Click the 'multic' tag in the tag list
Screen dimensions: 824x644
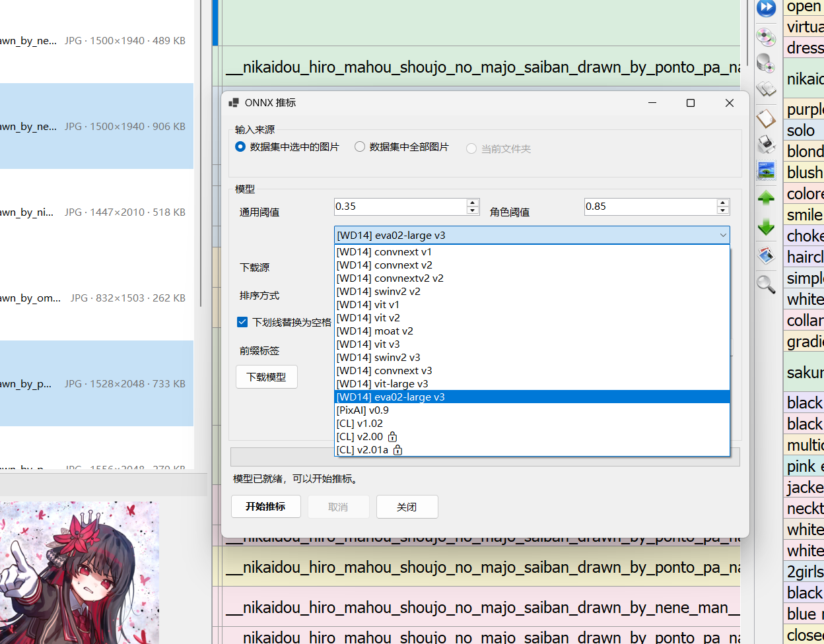(x=804, y=445)
